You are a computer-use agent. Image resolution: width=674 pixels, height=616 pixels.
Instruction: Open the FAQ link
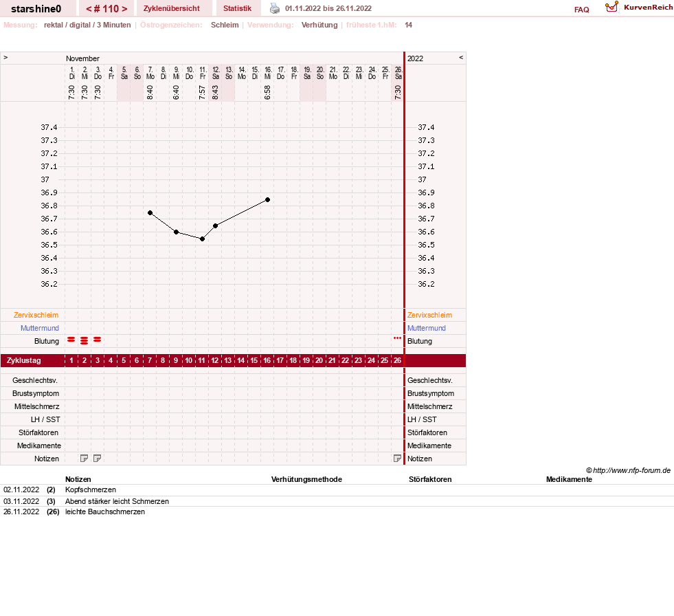coord(581,10)
